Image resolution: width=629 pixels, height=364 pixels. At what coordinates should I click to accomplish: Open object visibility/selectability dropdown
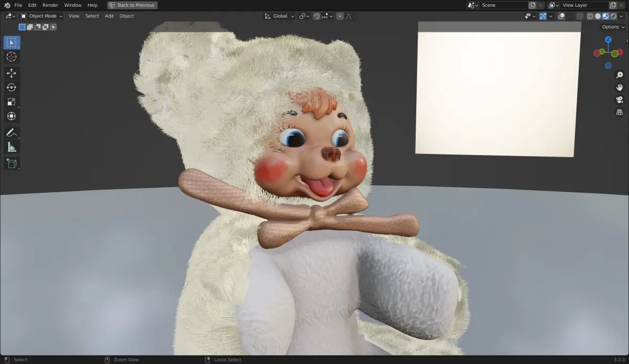(530, 16)
